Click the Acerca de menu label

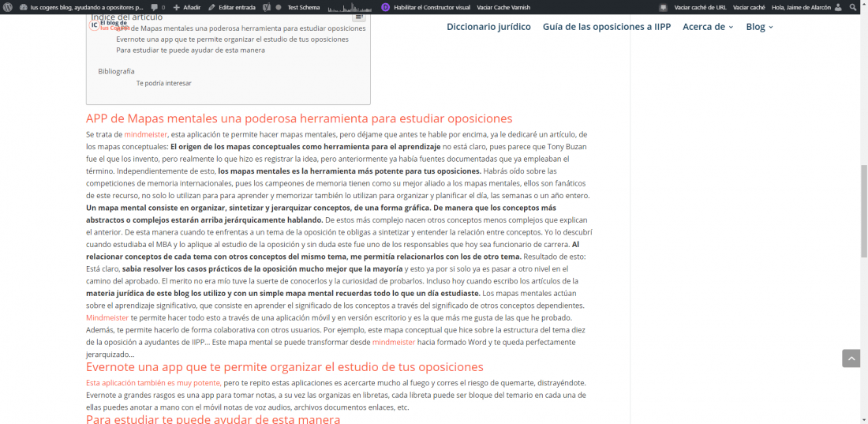[x=704, y=27]
